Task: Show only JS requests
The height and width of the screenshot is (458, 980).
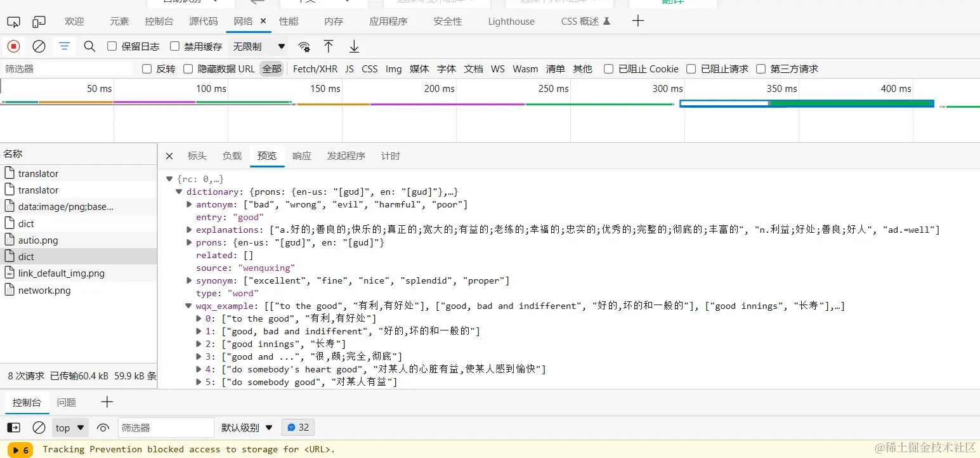Action: click(x=350, y=69)
